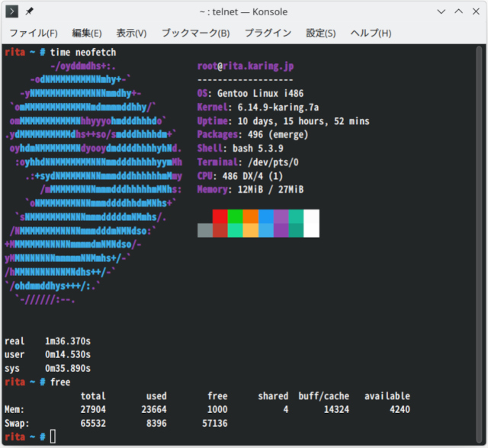Screen dimensions: 488x448
Task: Click the 'Terminal: /dev/pts/0' line
Action: [x=248, y=162]
